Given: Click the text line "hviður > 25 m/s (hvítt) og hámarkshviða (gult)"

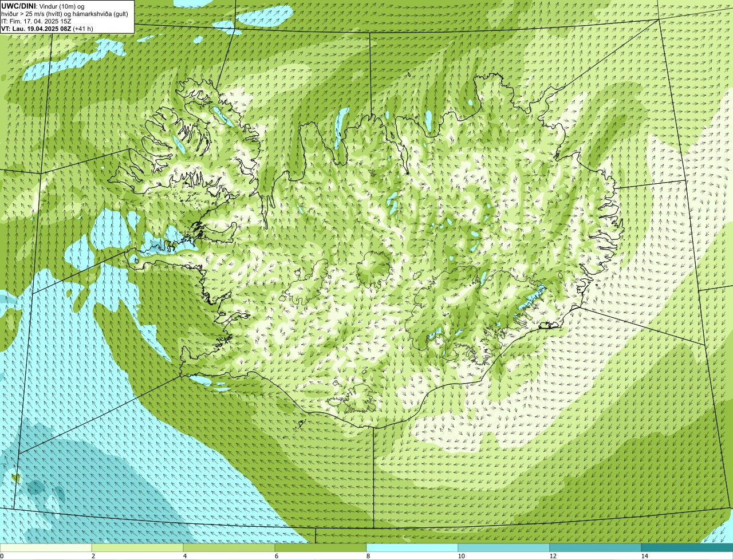Looking at the screenshot, I should 65,14.
